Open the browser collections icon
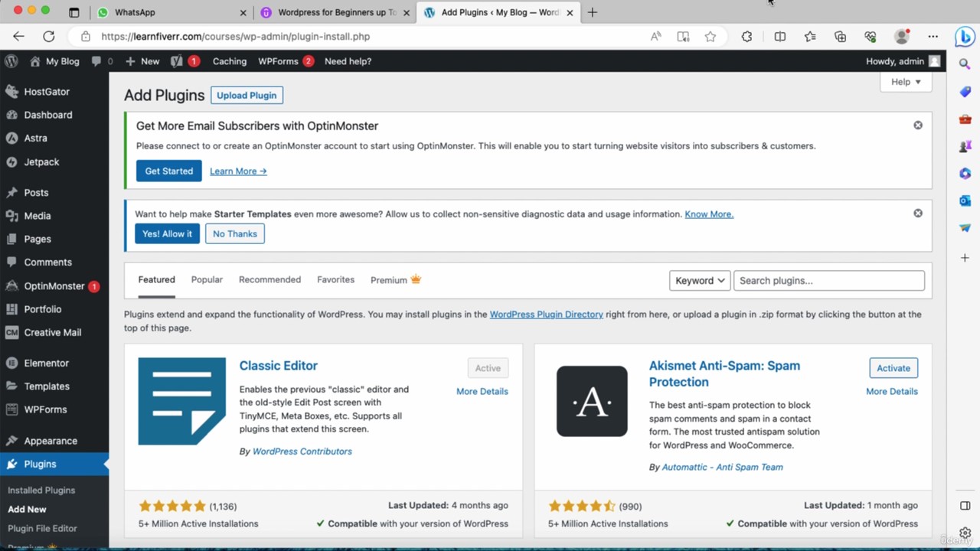This screenshot has height=551, width=980. (840, 36)
